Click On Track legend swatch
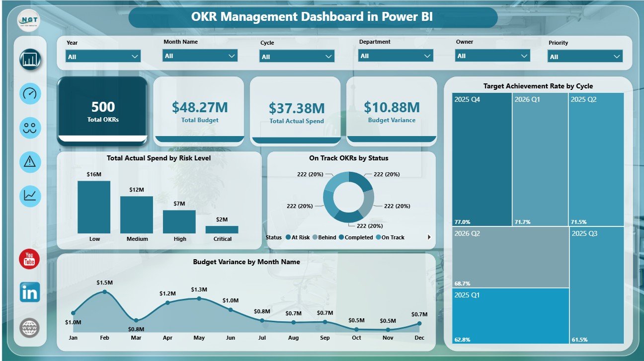644x361 pixels. point(379,237)
